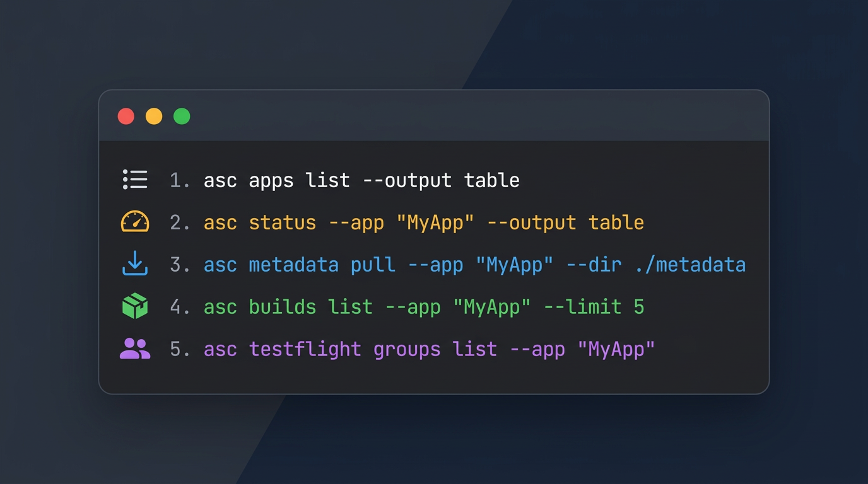Select the 'asc testflight groups list' command
The width and height of the screenshot is (868, 484).
350,349
